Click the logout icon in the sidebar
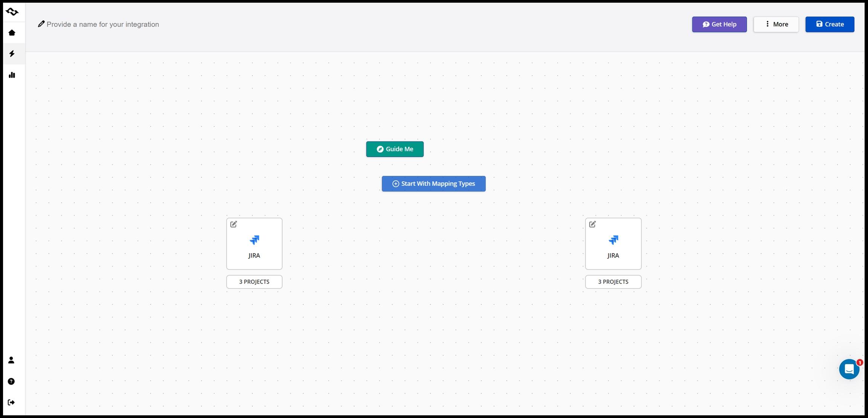The height and width of the screenshot is (418, 868). pyautogui.click(x=11, y=403)
